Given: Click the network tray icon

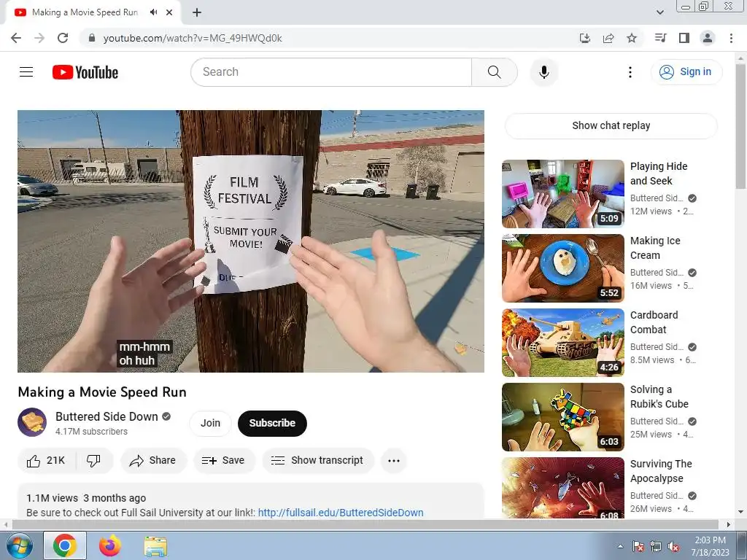Looking at the screenshot, I should tap(656, 546).
